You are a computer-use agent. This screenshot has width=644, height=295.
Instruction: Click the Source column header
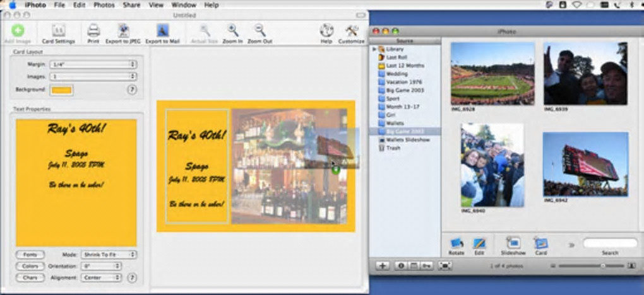tap(405, 41)
